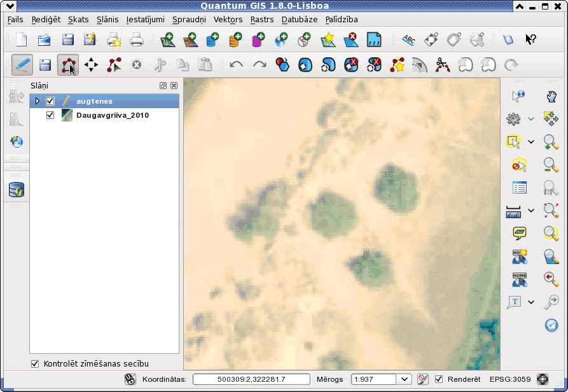Save layer edits
The image size is (568, 392).
point(45,65)
